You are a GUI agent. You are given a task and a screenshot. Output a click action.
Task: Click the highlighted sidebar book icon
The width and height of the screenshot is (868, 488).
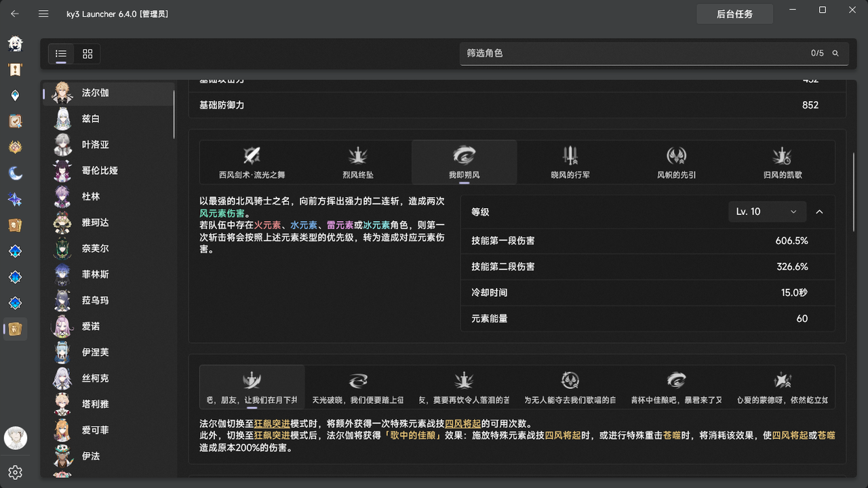click(15, 329)
